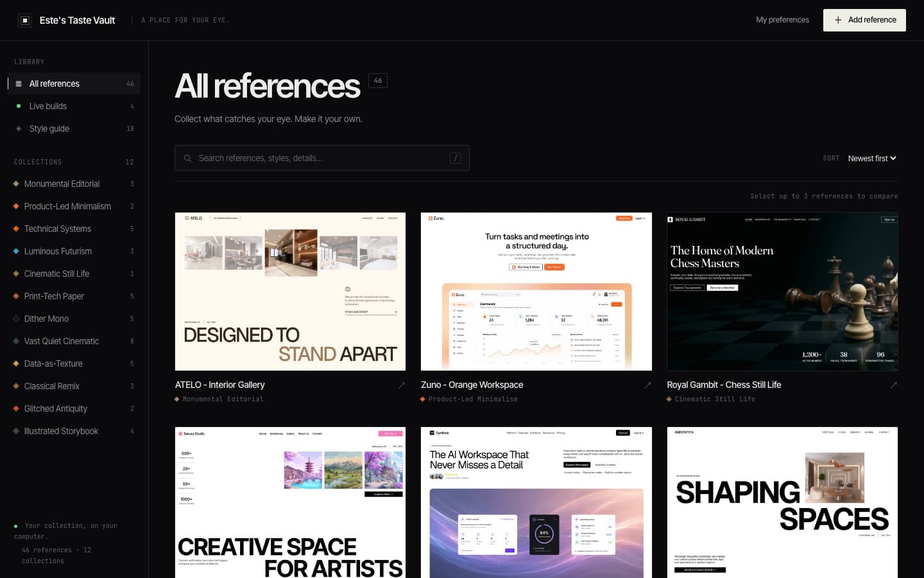This screenshot has height=578, width=924.
Task: Open Zuno - Orange Workspace via its arrow icon
Action: (x=647, y=385)
